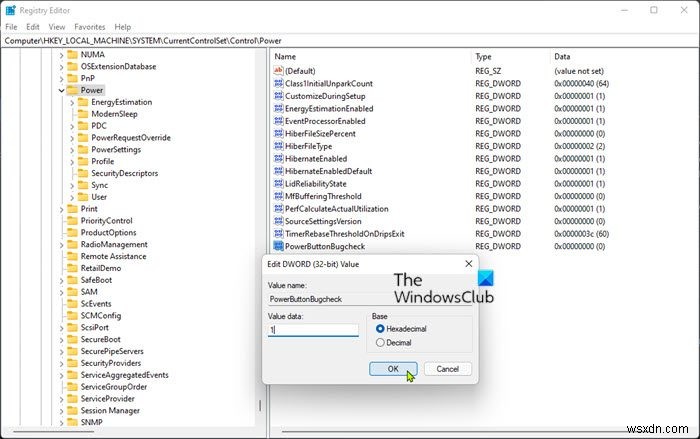Expand the SecurityProviders key
This screenshot has height=439, width=700.
click(x=61, y=364)
